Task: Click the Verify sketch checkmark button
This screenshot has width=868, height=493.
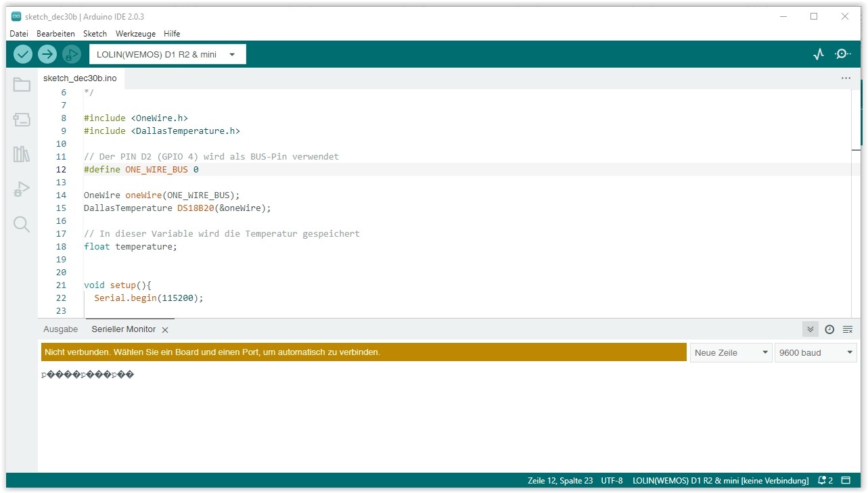Action: click(x=23, y=54)
